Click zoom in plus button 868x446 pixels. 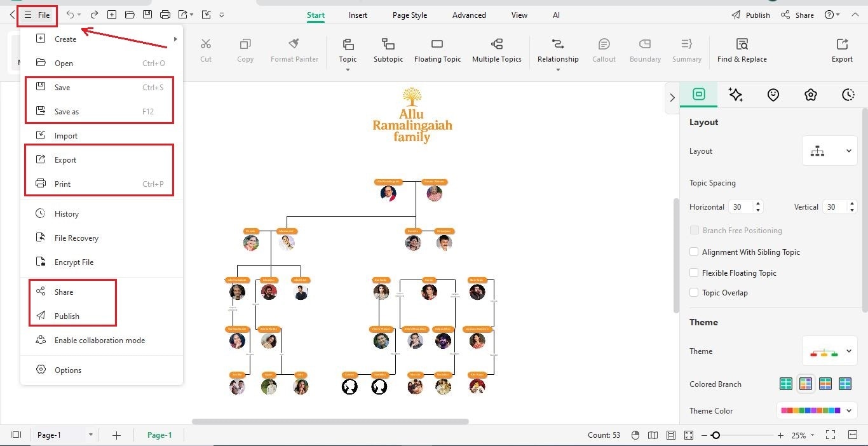click(x=780, y=435)
